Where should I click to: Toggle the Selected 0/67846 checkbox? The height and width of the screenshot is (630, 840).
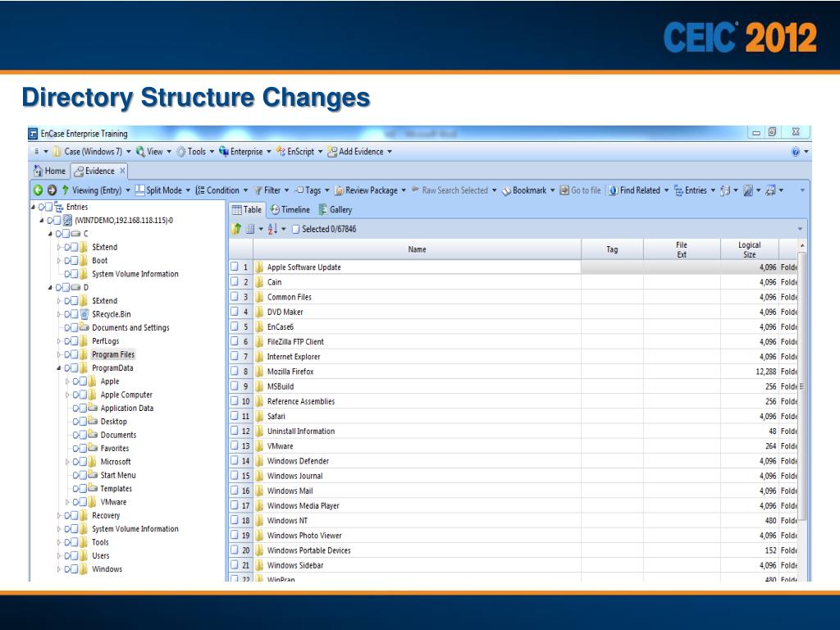point(295,230)
